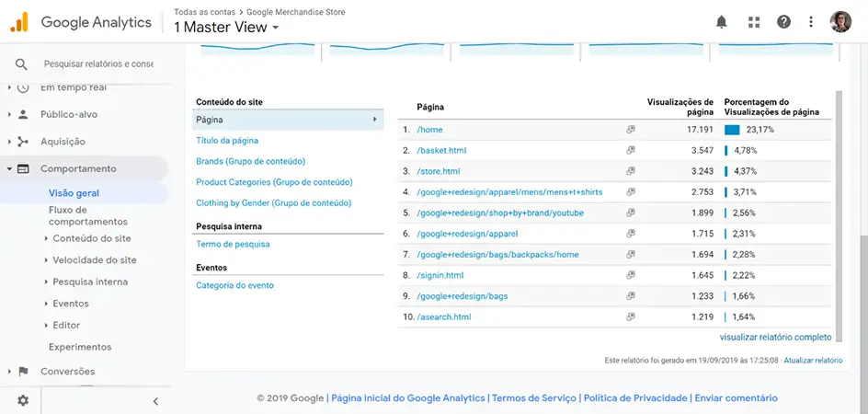Image resolution: width=868 pixels, height=414 pixels.
Task: Expand the Público-alvo section
Action: tap(9, 115)
